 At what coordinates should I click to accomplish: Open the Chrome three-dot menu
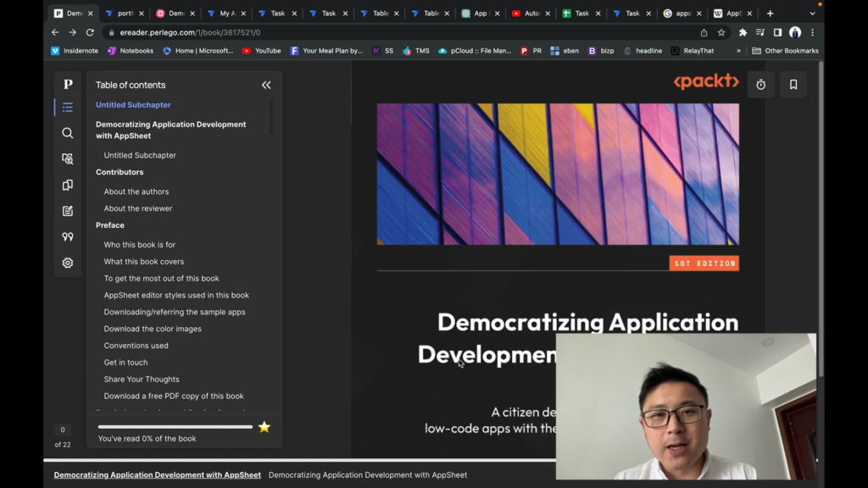tap(813, 33)
